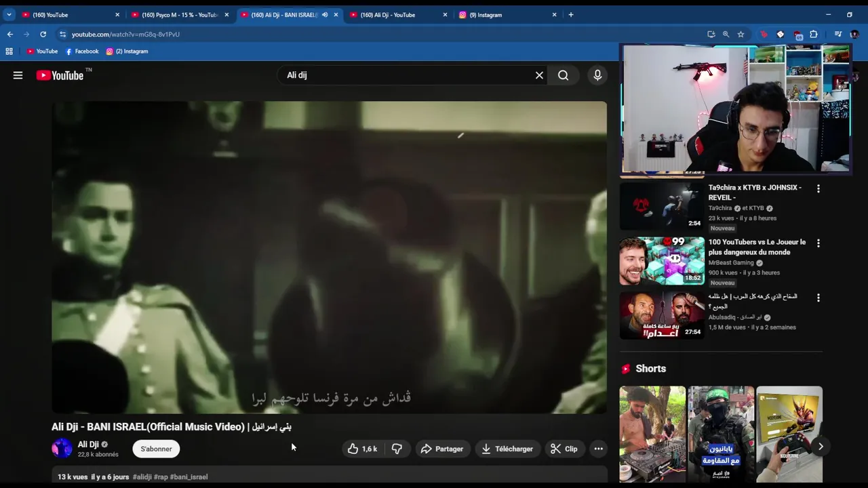This screenshot has height=488, width=868.
Task: Open the Chrome apps grid icon
Action: [9, 51]
